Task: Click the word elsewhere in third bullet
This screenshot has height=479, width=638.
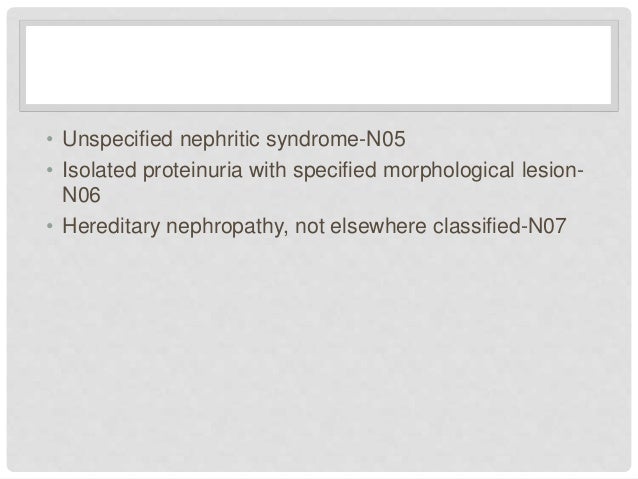Action: coord(378,226)
